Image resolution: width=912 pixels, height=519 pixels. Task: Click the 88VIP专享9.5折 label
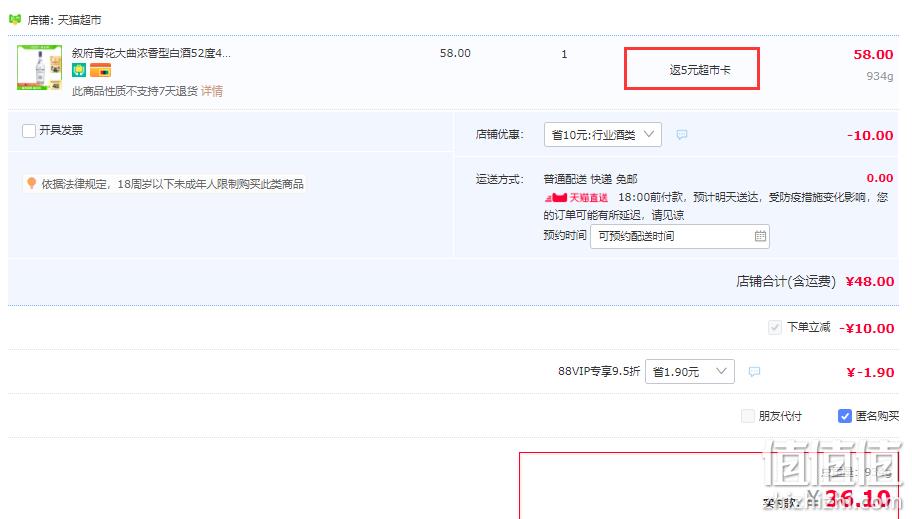598,371
